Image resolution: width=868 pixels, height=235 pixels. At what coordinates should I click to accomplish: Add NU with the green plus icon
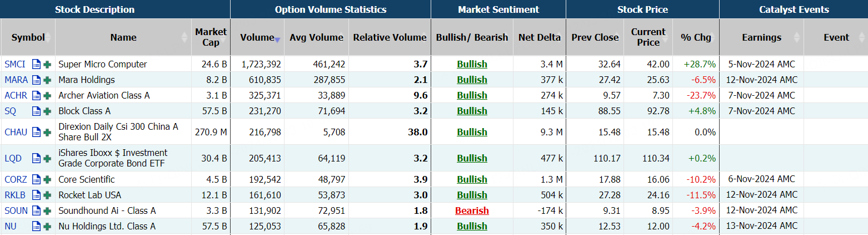coord(47,226)
